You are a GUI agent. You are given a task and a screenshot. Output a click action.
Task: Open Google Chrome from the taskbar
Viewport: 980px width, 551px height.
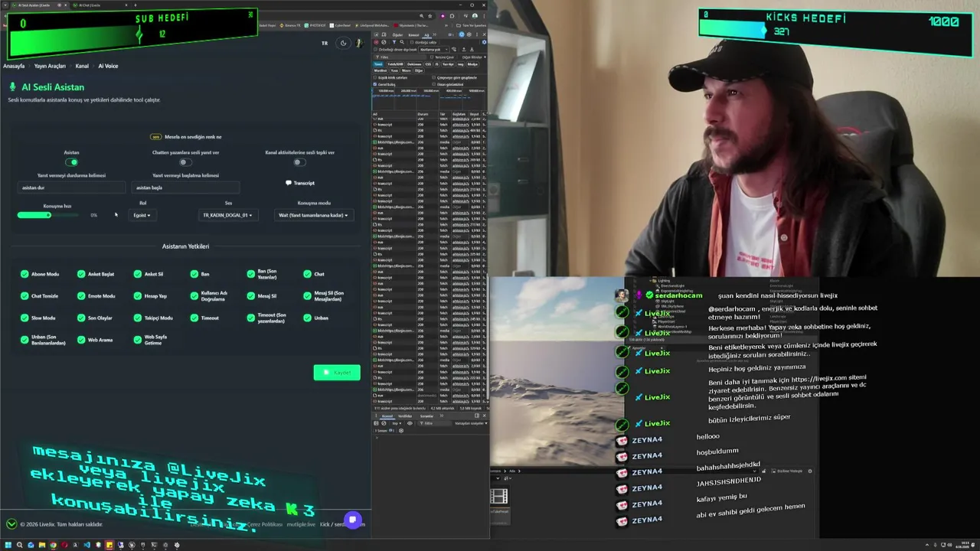coord(53,545)
